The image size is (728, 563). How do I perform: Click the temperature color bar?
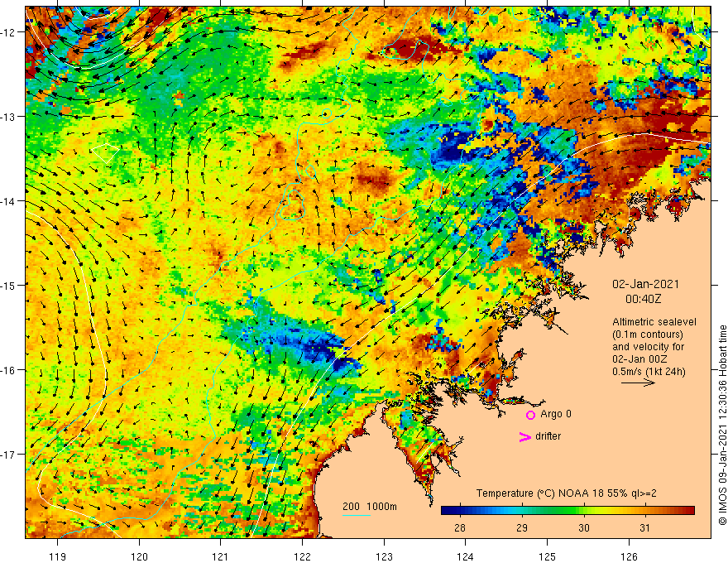pos(568,511)
